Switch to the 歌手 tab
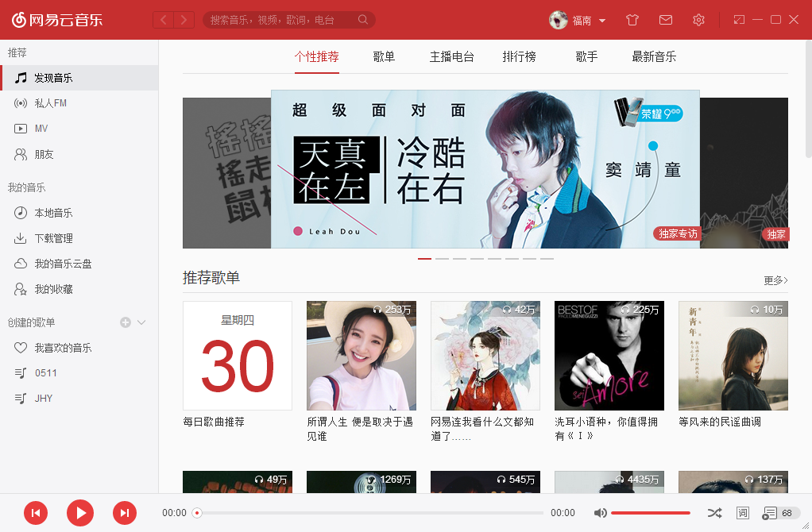The width and height of the screenshot is (812, 532). click(586, 56)
